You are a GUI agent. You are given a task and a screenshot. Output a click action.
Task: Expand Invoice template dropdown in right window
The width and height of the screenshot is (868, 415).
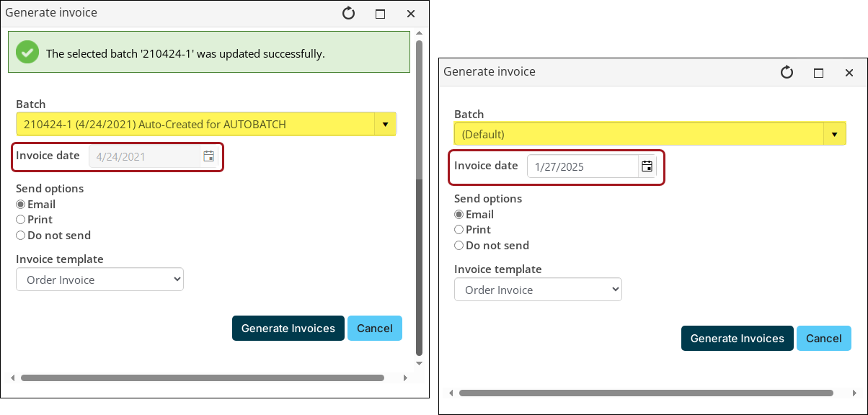[x=538, y=290]
